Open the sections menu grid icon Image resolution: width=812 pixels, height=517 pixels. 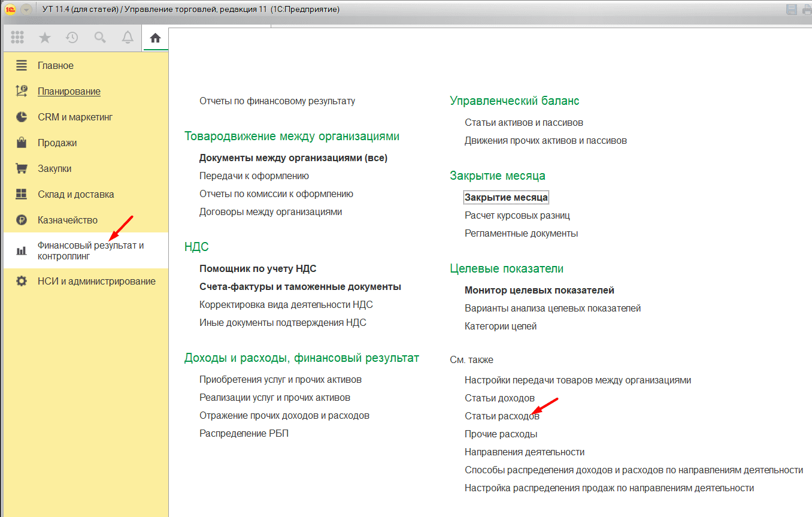(17, 38)
